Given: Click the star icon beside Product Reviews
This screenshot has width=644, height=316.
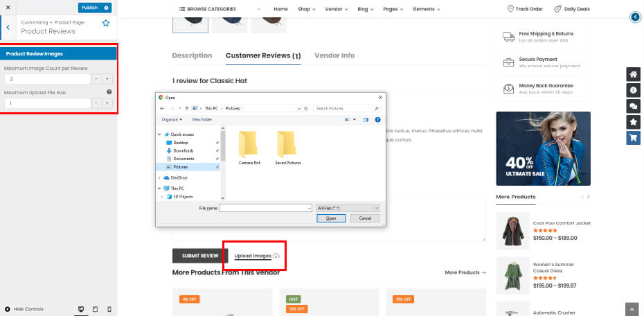Looking at the screenshot, I should (x=106, y=24).
